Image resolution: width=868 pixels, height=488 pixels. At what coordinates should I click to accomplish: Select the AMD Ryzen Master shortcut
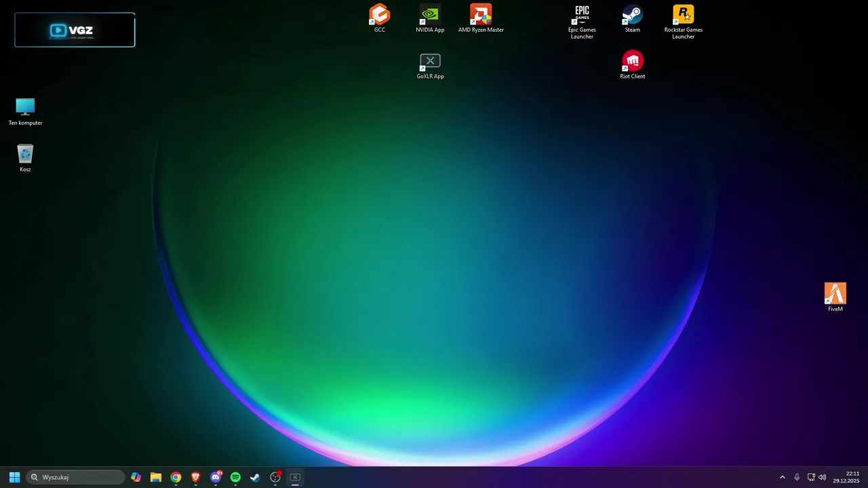click(x=481, y=18)
